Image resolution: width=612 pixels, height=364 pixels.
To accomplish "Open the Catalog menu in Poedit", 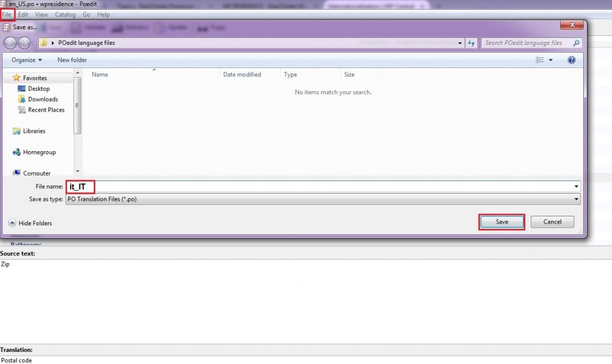I will point(65,14).
